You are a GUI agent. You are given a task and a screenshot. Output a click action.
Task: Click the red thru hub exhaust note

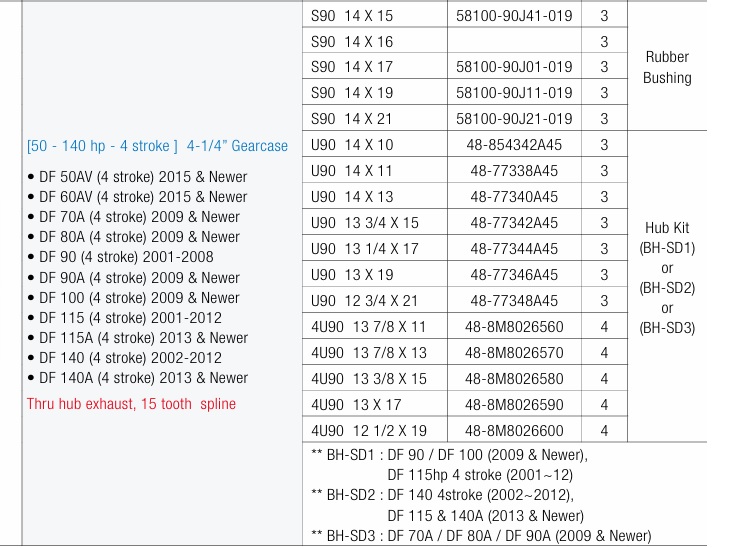click(132, 404)
